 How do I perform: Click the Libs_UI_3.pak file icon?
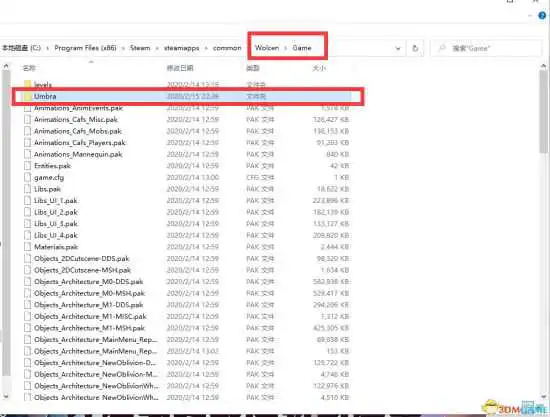tap(28, 223)
